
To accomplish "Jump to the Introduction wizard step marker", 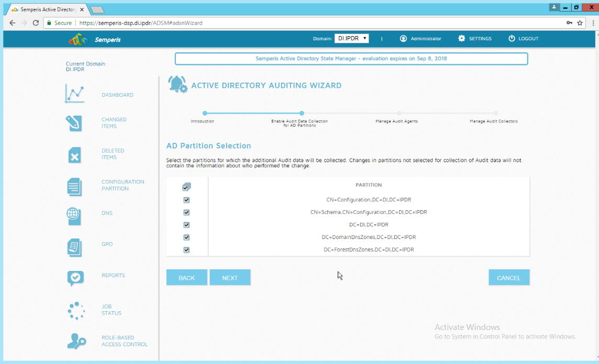I will pyautogui.click(x=205, y=113).
